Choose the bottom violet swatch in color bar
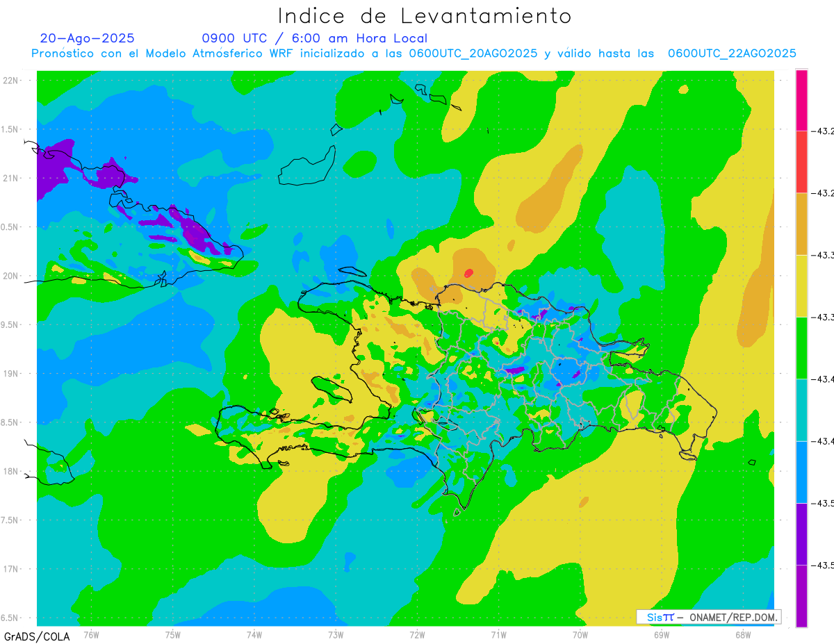The width and height of the screenshot is (834, 644). click(x=801, y=595)
